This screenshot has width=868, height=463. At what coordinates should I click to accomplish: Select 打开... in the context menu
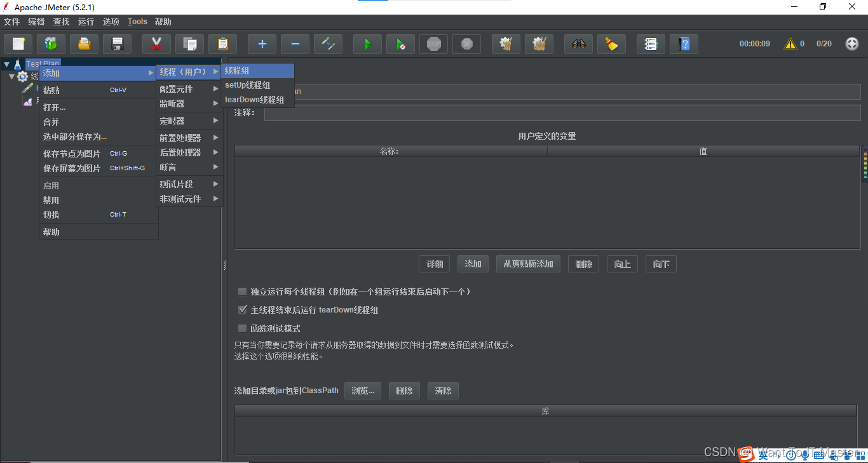[x=98, y=107]
